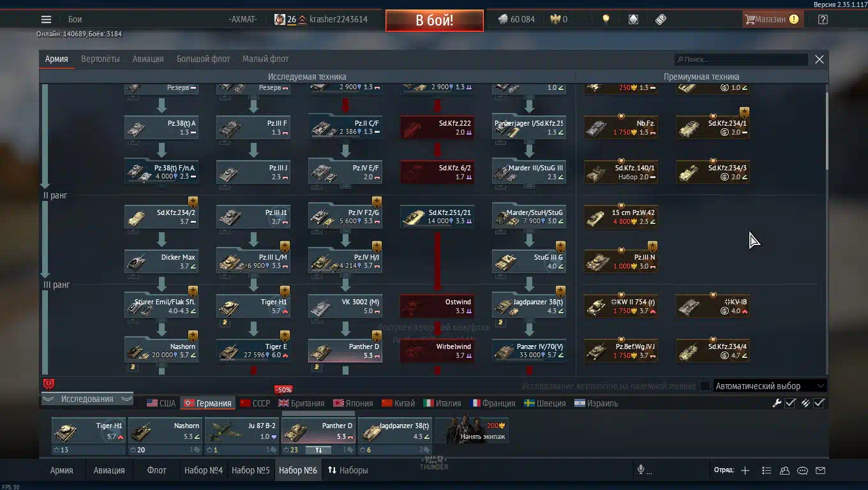The image size is (868, 490).
Task: Toggle the rightmost checkbox beside country tabs
Action: point(819,403)
